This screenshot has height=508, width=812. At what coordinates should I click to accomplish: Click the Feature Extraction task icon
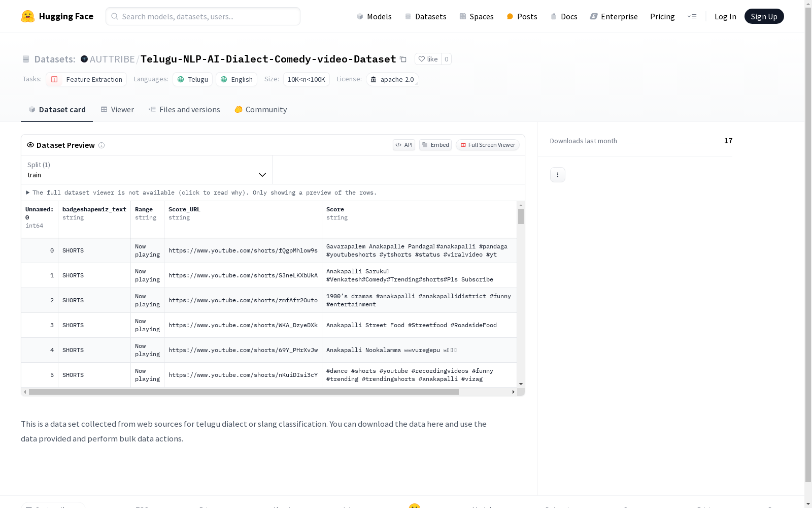pyautogui.click(x=54, y=79)
